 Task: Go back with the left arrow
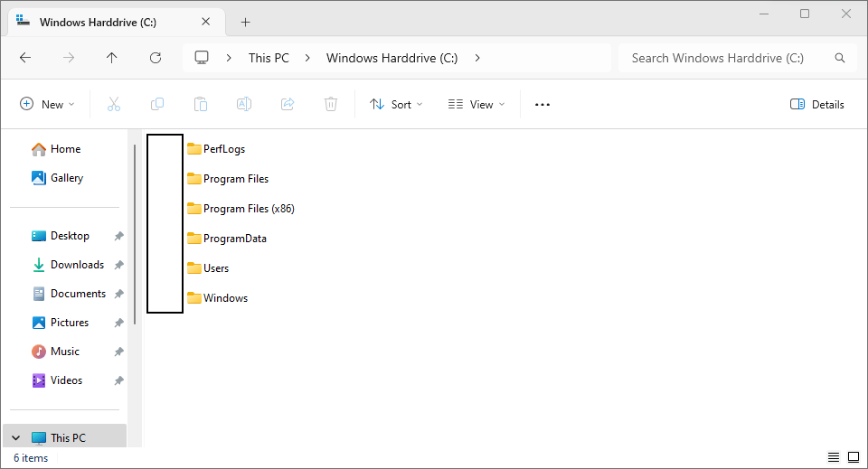coord(25,58)
